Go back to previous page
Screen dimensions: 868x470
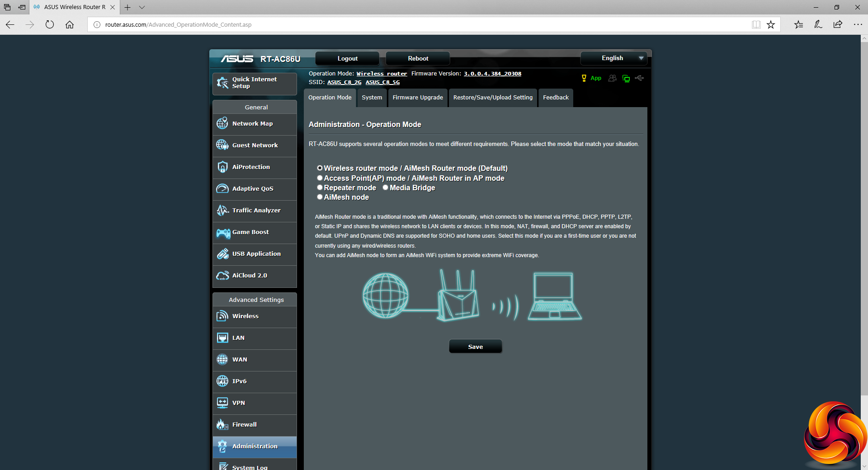click(x=10, y=24)
